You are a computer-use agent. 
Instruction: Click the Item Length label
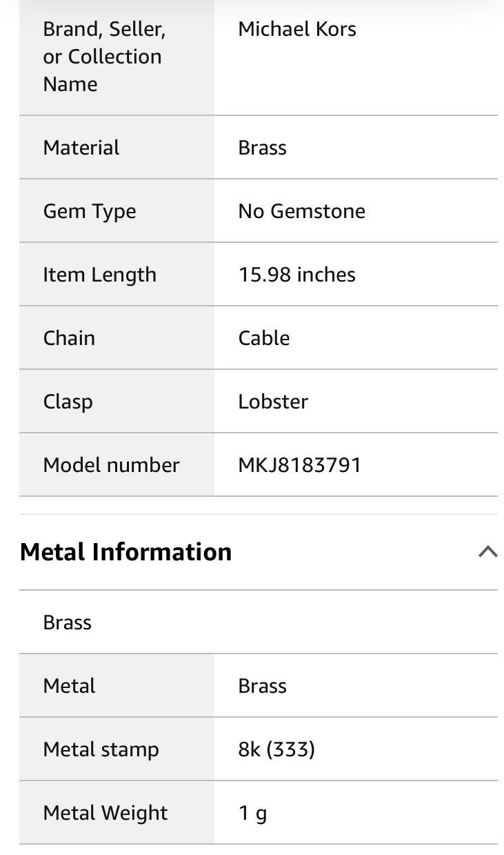pos(100,275)
